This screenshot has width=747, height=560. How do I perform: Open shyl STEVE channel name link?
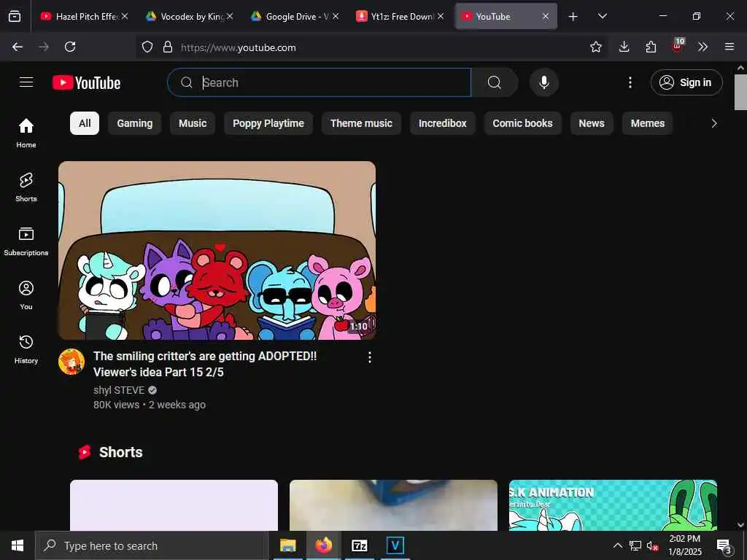pyautogui.click(x=119, y=390)
